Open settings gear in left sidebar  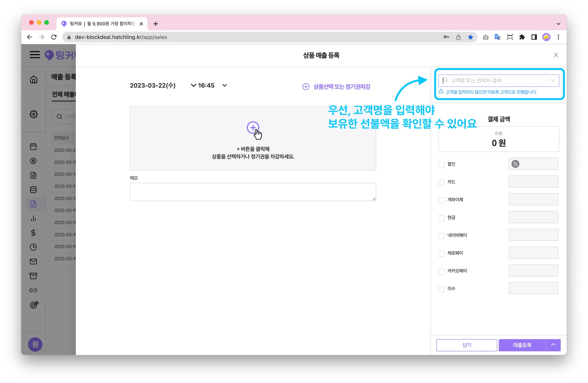tap(34, 114)
